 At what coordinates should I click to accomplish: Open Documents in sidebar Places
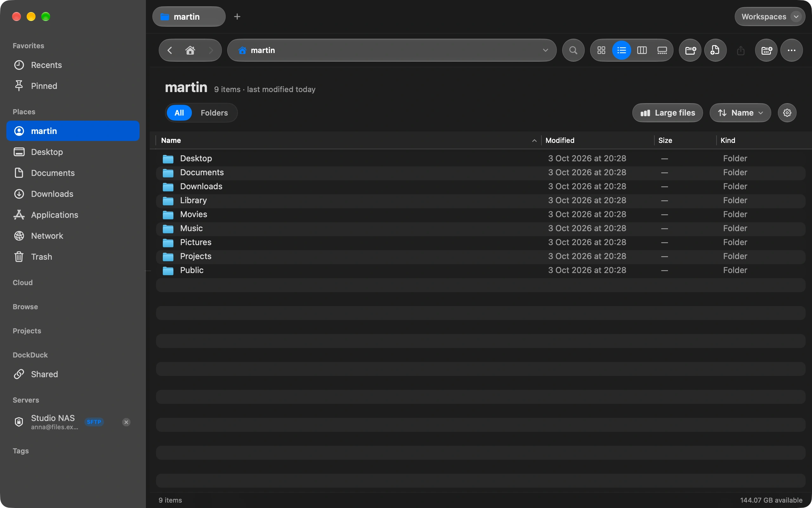73,173
